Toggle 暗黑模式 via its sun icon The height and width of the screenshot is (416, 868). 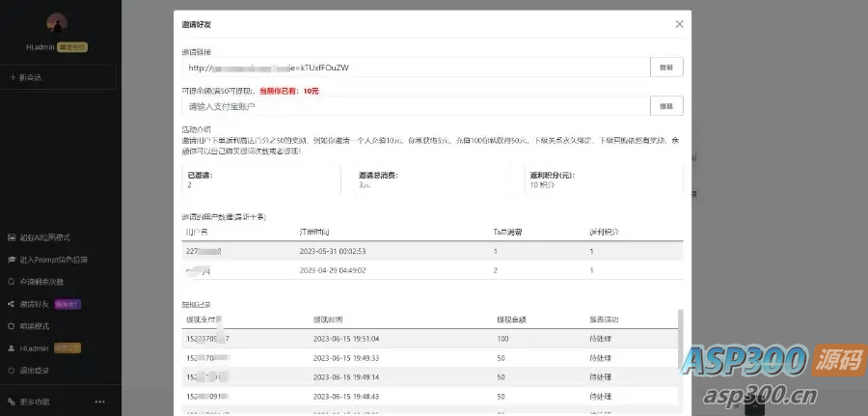pos(11,326)
